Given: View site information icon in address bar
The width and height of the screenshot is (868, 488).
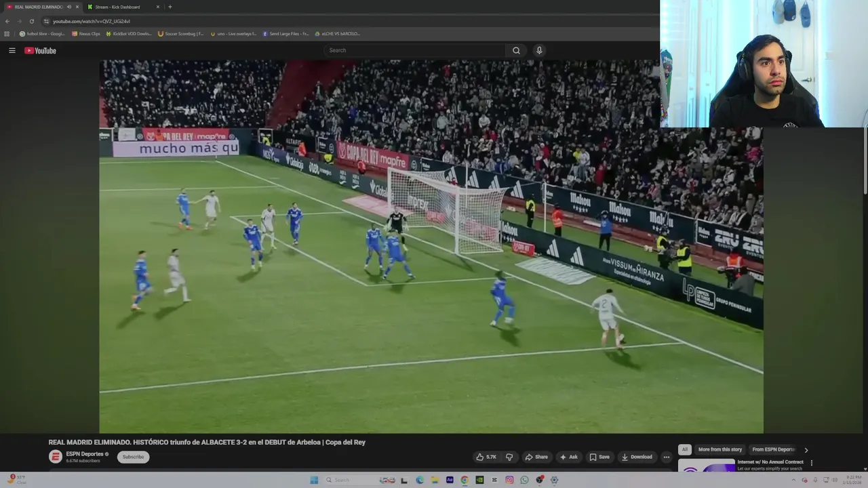Looking at the screenshot, I should tap(46, 21).
